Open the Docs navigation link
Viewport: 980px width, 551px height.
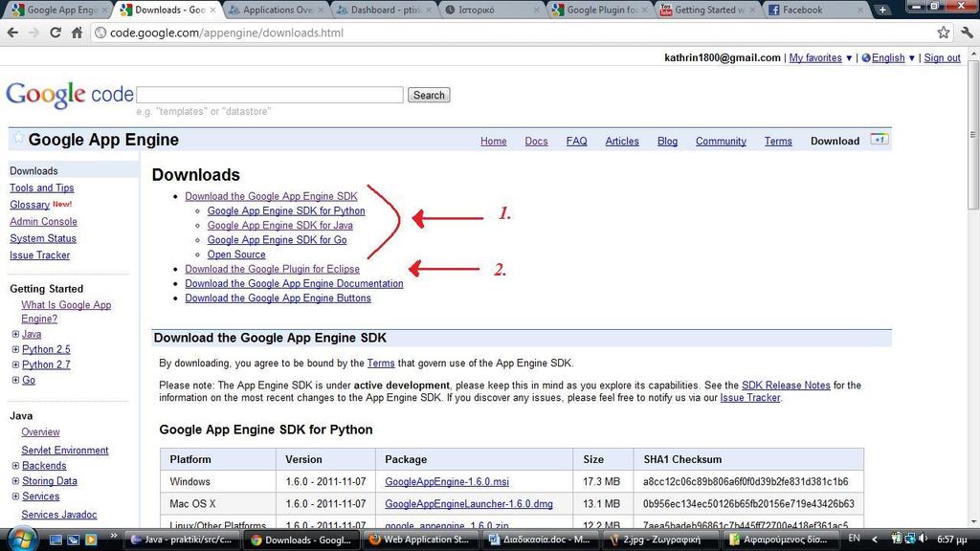pos(536,142)
